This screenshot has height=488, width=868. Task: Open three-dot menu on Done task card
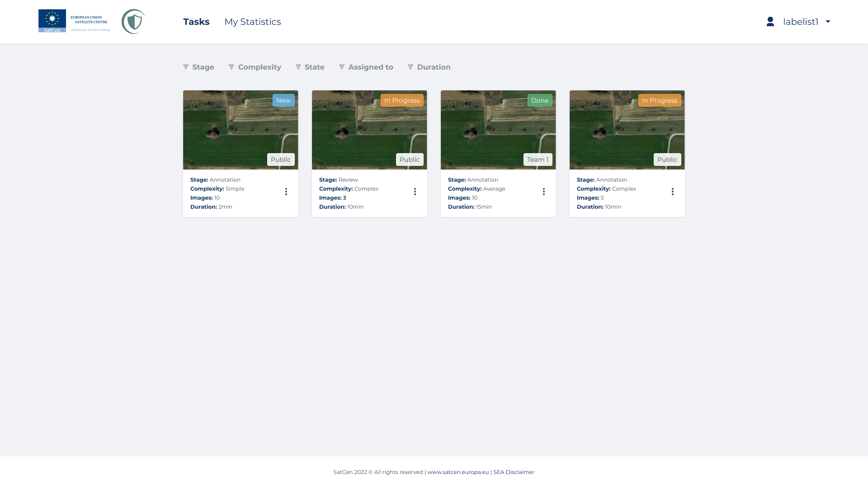[x=544, y=192]
